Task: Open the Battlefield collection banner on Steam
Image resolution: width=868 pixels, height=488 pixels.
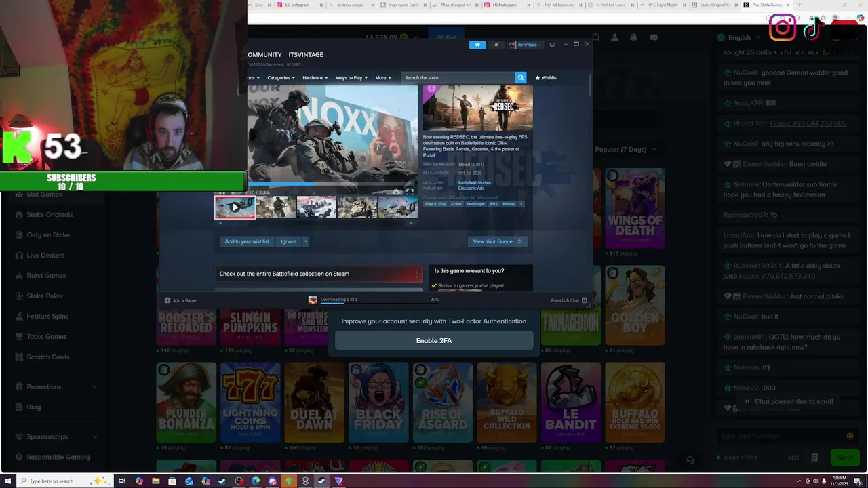Action: (319, 274)
